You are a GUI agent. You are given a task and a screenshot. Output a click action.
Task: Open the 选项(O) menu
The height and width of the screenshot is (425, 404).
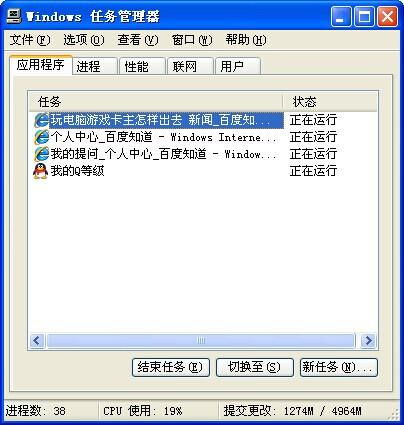[x=84, y=40]
